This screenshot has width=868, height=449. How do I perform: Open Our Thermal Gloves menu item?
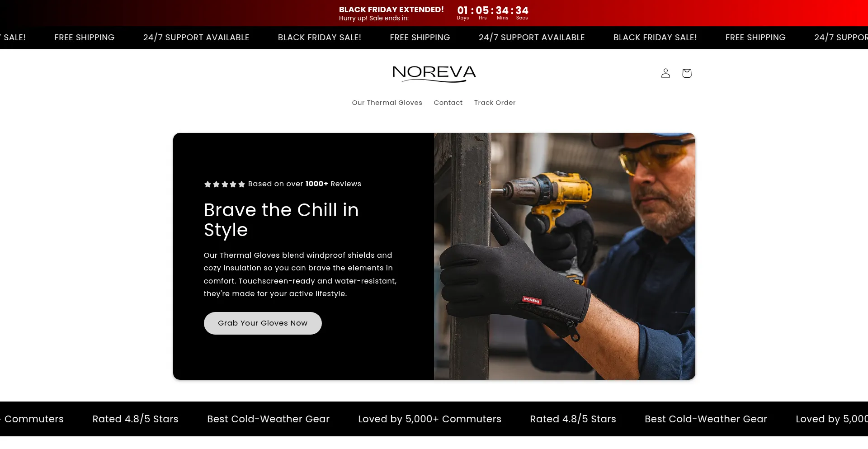click(387, 103)
